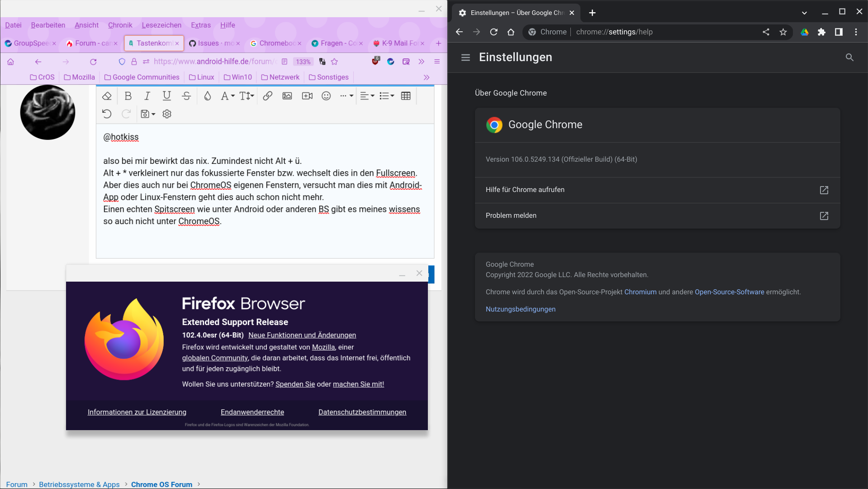Toggle strikethrough formatting in editor

186,96
